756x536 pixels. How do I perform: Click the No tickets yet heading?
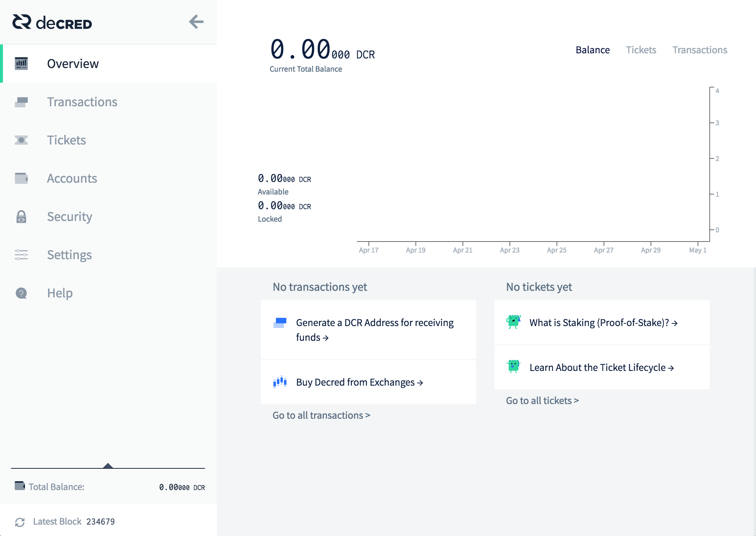(x=539, y=287)
